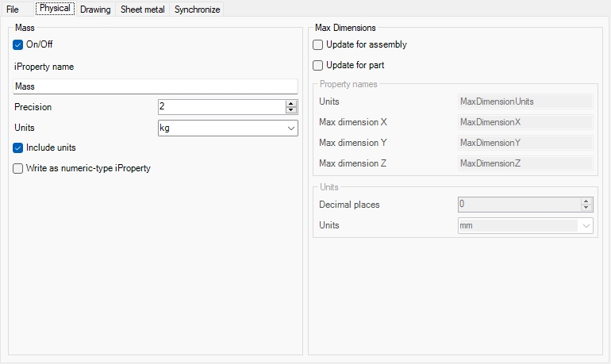This screenshot has height=364, width=611.
Task: Increase Precision with the up arrow
Action: [x=291, y=103]
